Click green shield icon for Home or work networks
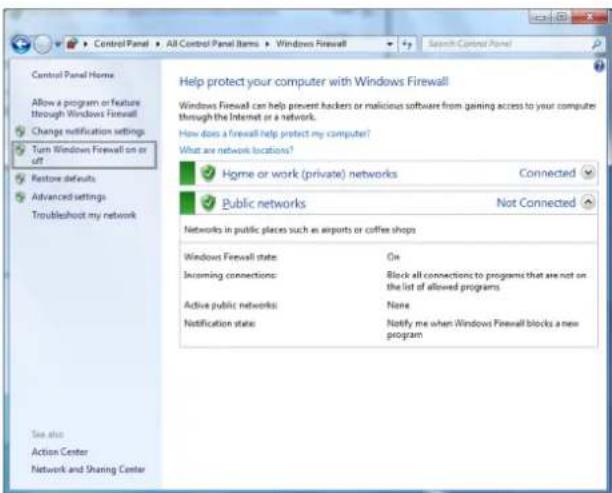 click(x=208, y=173)
